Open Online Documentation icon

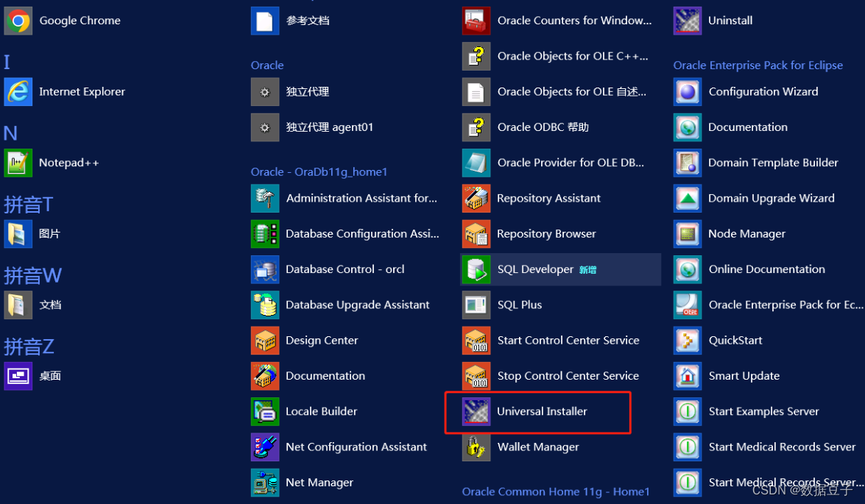point(688,269)
